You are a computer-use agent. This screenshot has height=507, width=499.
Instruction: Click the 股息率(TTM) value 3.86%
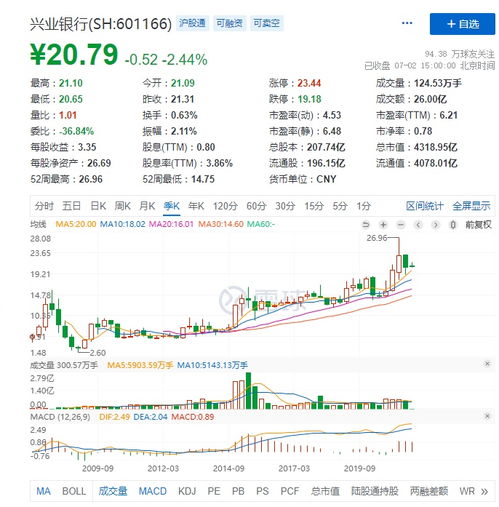[219, 163]
